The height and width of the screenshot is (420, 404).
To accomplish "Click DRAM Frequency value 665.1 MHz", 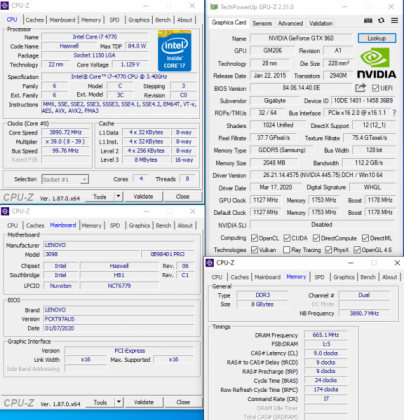I will [326, 335].
